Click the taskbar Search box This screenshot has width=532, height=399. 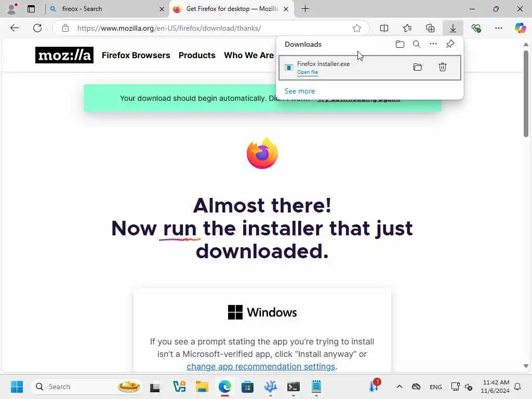87,387
